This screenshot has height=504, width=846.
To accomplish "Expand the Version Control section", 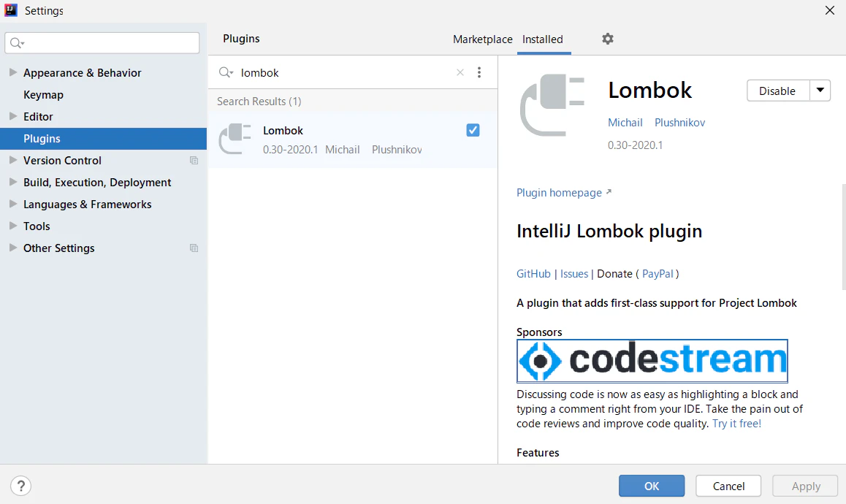I will coord(13,160).
